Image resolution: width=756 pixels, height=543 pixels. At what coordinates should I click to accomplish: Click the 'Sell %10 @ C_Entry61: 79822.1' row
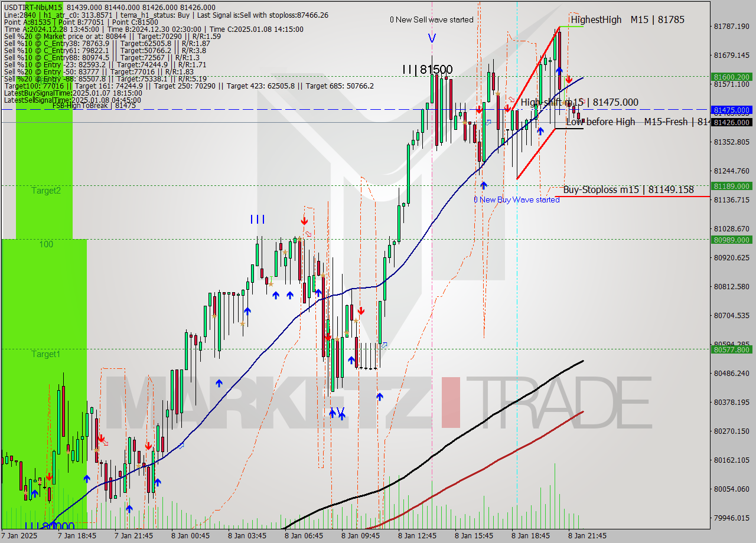105,50
